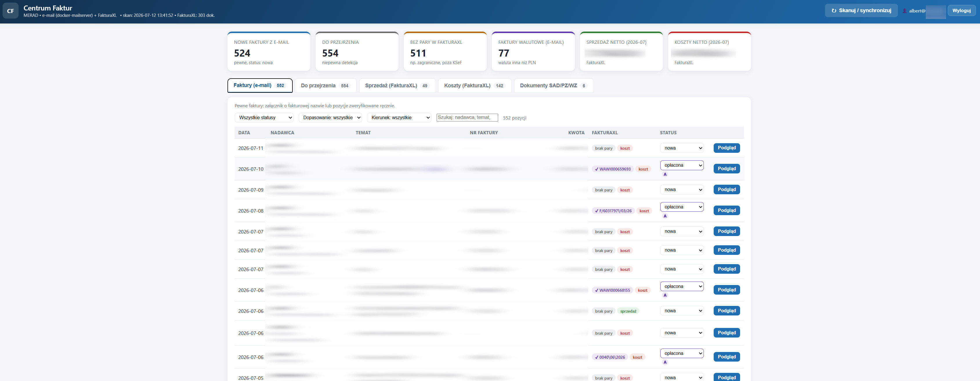Click the Bez pary w FakturaXL card
980x381 pixels.
445,52
